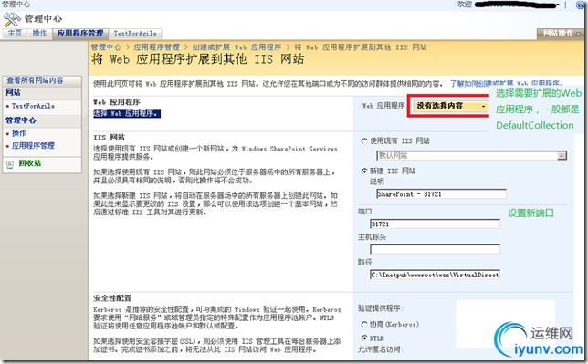Click 应用程序管理 link in left sidebar

tap(33, 145)
